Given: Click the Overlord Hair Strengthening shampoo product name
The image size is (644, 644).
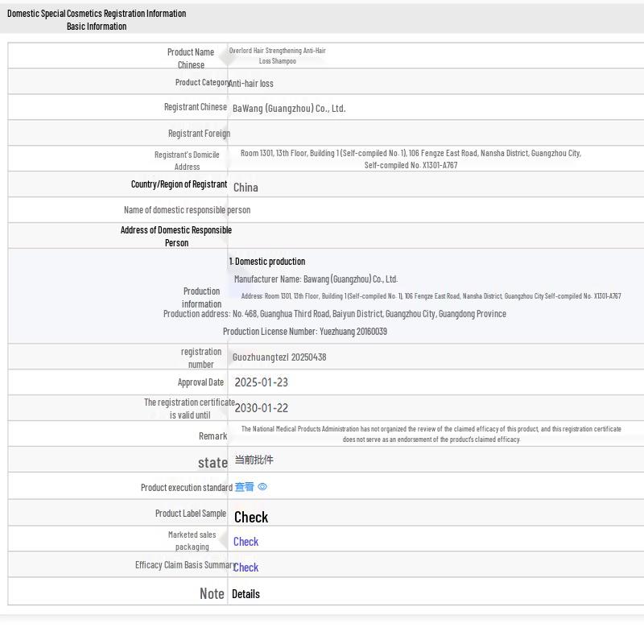Looking at the screenshot, I should click(277, 56).
